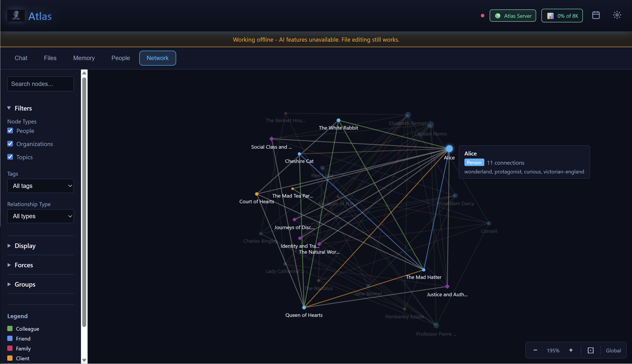The image size is (632, 364).
Task: Disable the Topics node type filter
Action: click(10, 157)
